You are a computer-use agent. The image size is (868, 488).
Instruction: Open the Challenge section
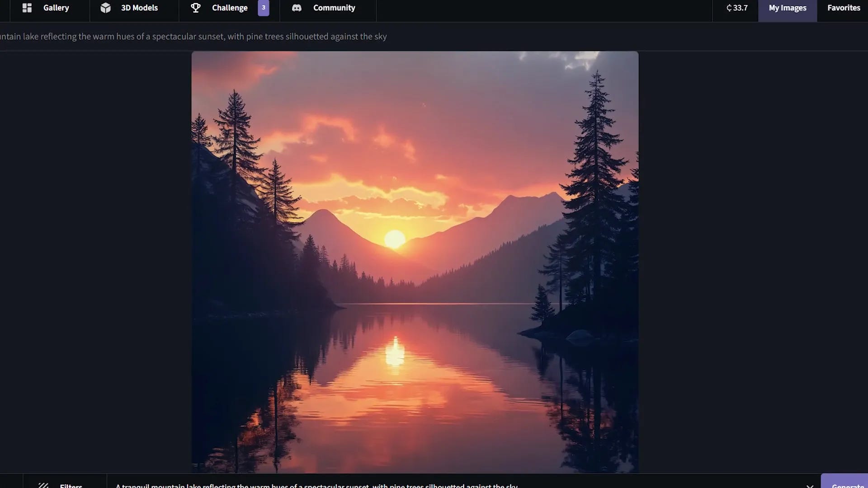230,8
